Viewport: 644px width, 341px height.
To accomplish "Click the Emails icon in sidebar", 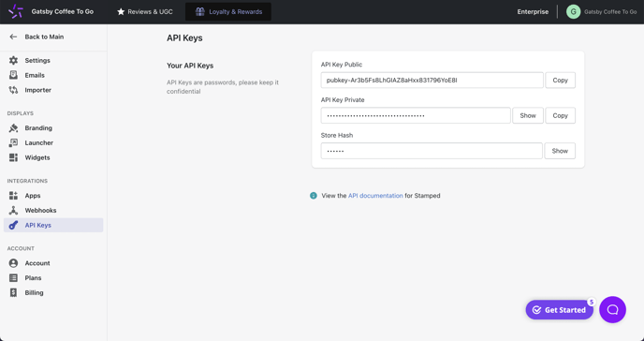I will tap(13, 75).
